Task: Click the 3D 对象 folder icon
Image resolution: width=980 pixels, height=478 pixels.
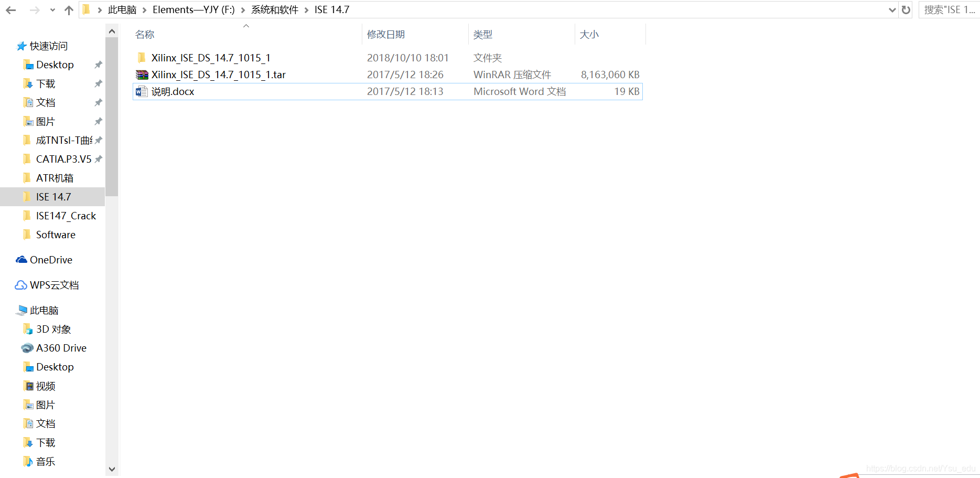Action: [x=28, y=329]
